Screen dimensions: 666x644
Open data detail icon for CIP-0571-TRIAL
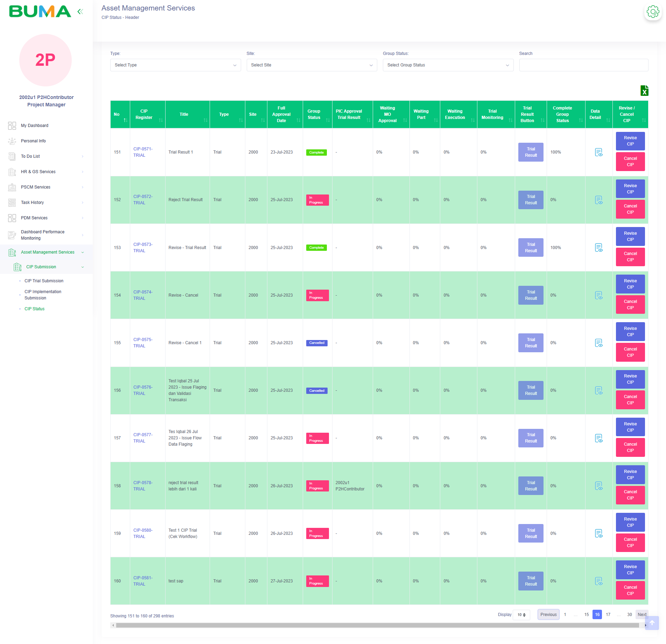tap(598, 152)
